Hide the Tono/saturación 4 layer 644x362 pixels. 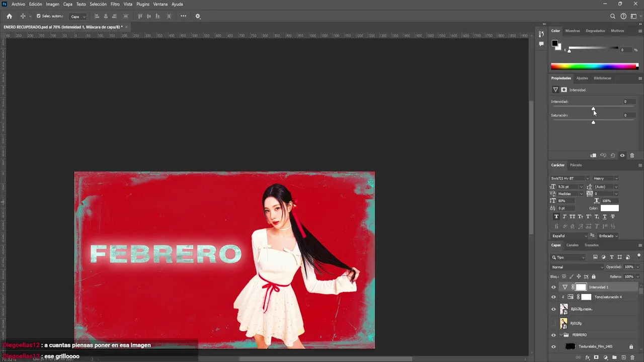coord(553,297)
